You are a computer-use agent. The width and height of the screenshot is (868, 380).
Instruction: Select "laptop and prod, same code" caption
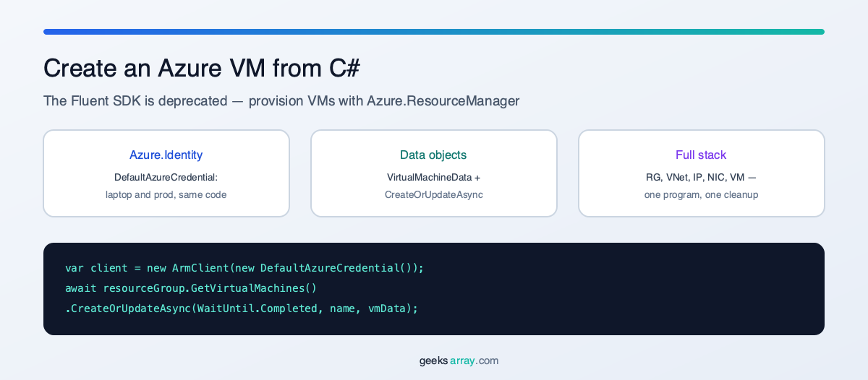point(166,194)
